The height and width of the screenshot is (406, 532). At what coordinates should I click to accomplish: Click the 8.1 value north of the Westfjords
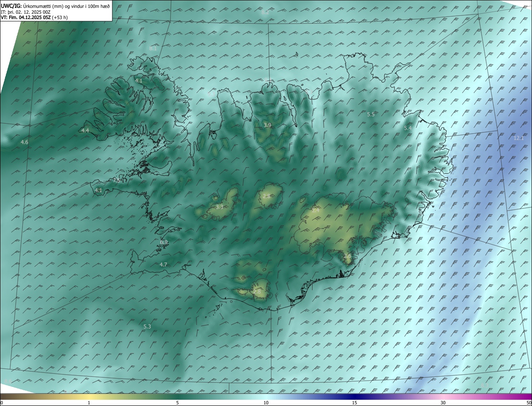[x=153, y=49]
